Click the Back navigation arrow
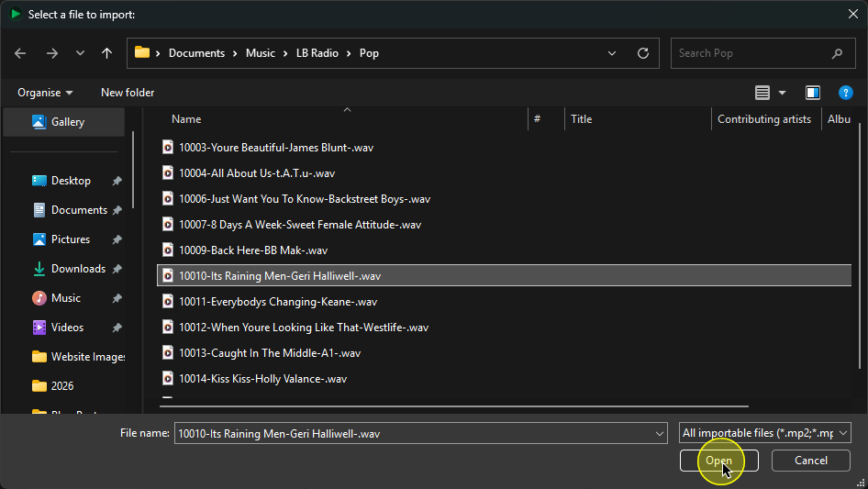Viewport: 868px width, 489px height. [x=20, y=53]
